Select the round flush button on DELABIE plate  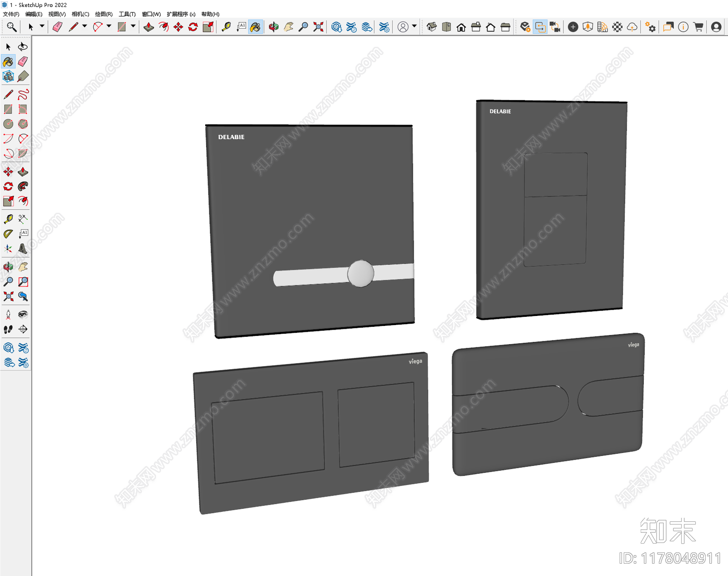click(361, 274)
